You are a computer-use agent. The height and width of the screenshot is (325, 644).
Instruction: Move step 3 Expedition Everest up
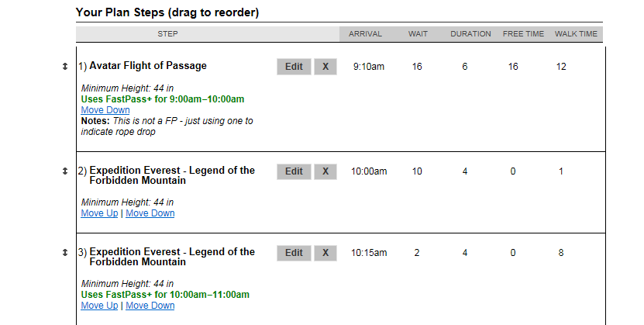(x=99, y=306)
